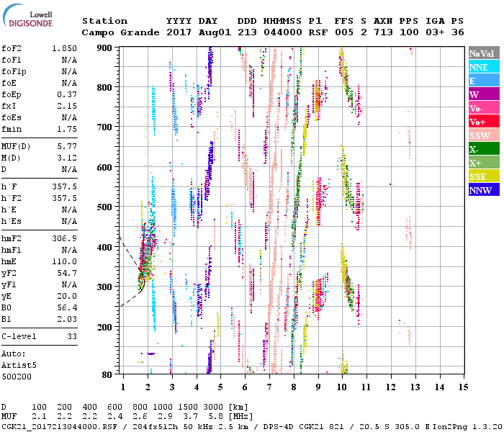This screenshot has height=432, width=504.
Task: Click the 5.8 MHz MUF table value
Action: 216,417
